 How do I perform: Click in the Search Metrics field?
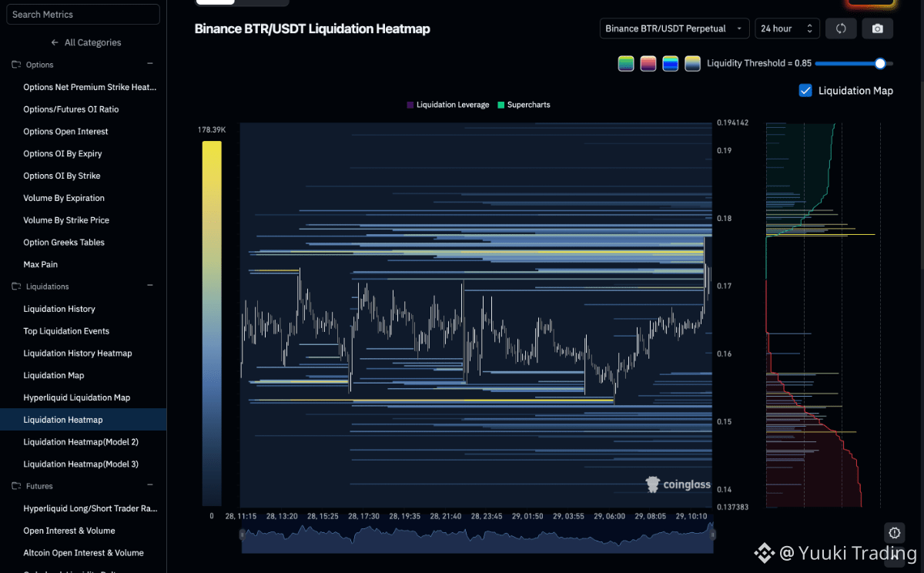(x=83, y=14)
